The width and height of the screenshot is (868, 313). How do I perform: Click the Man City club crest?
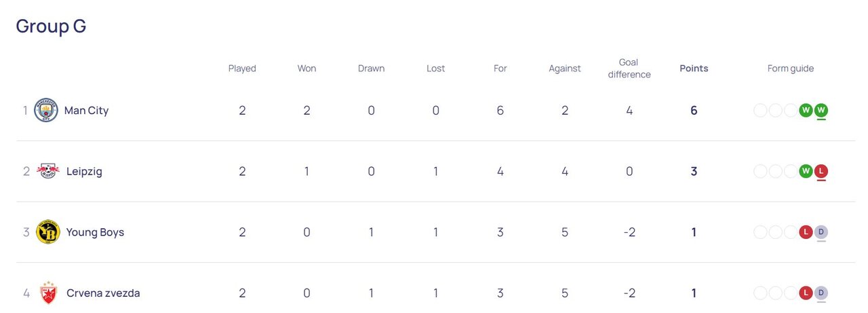click(x=46, y=110)
